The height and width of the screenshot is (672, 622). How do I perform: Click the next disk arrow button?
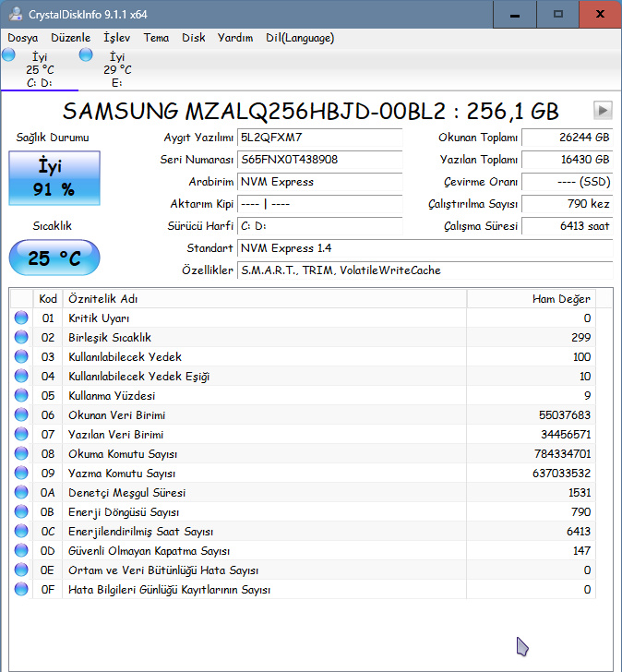pyautogui.click(x=603, y=111)
